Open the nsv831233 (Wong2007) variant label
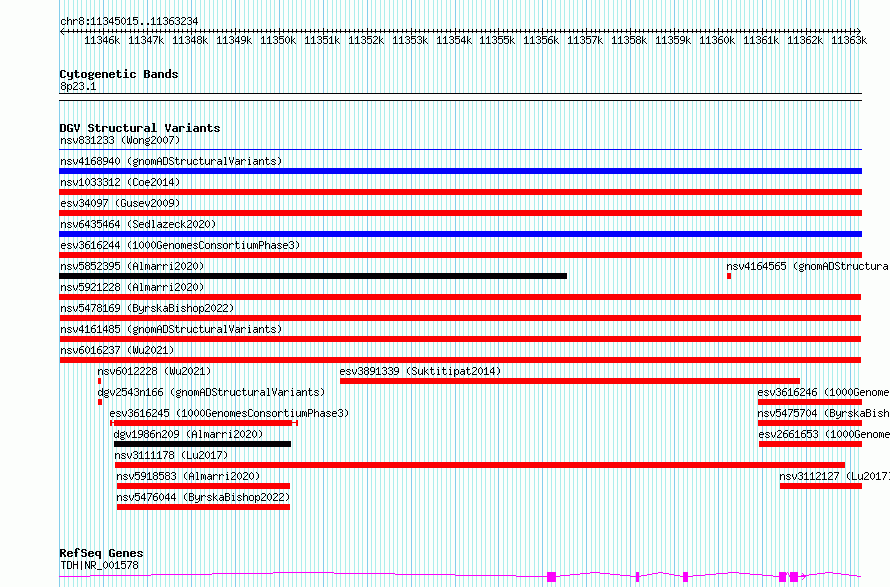 pos(120,140)
